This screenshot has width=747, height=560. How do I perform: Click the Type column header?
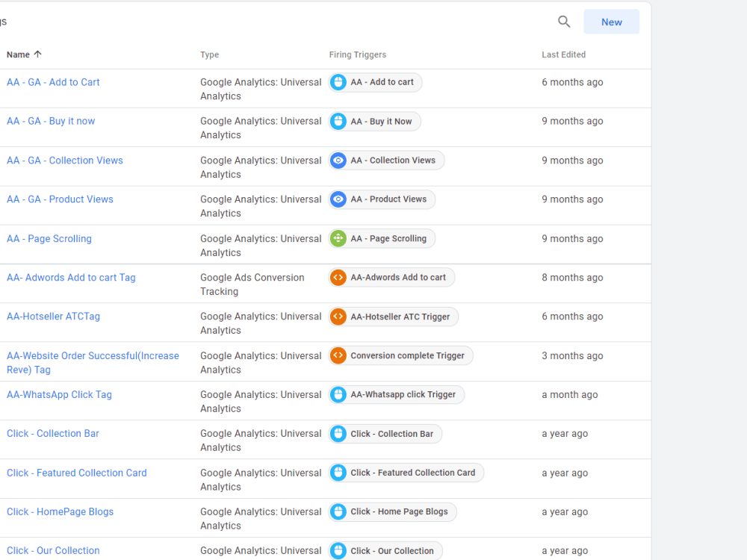210,55
